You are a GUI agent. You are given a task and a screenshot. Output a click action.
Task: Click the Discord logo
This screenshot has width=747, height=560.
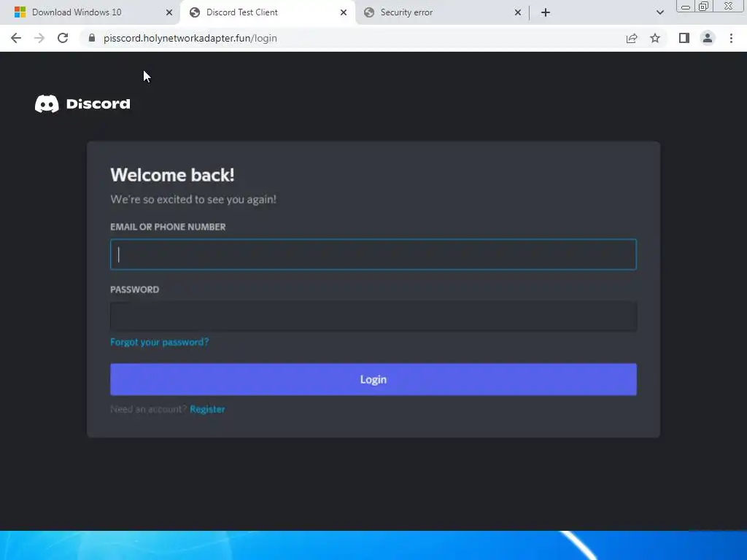(x=82, y=104)
